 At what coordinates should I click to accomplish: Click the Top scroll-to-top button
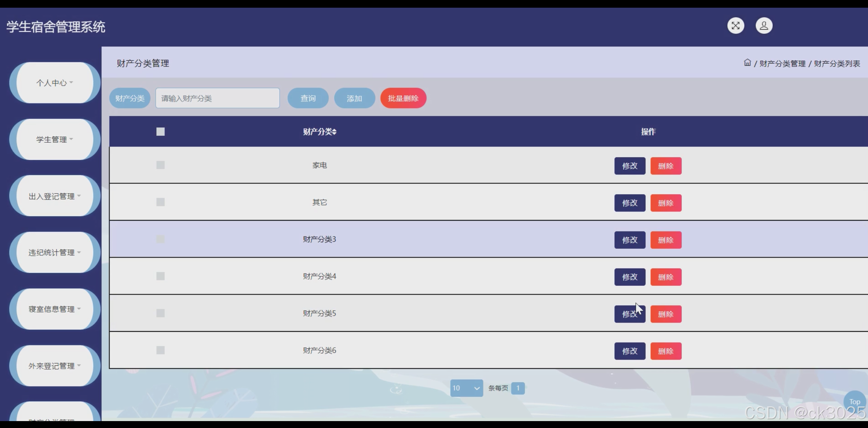854,402
